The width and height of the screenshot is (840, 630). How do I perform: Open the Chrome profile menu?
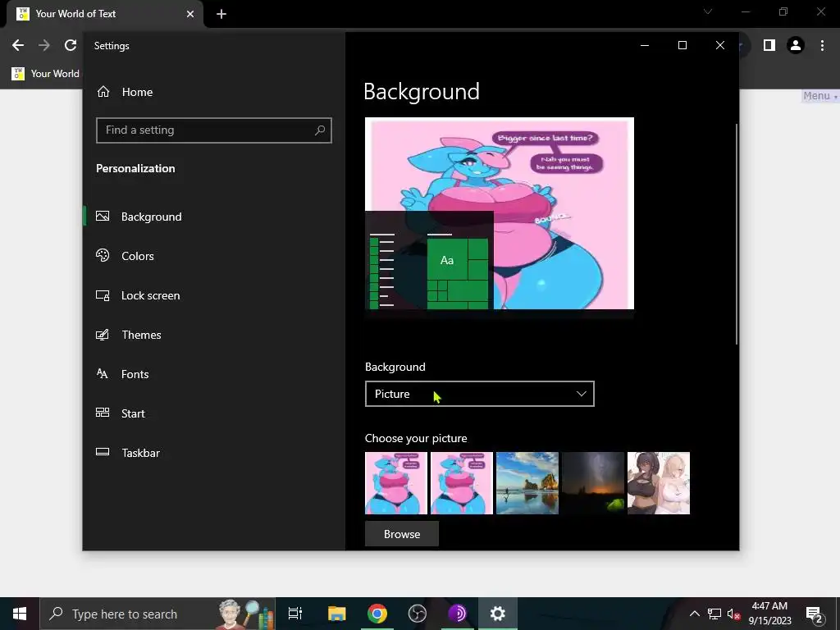pos(796,46)
